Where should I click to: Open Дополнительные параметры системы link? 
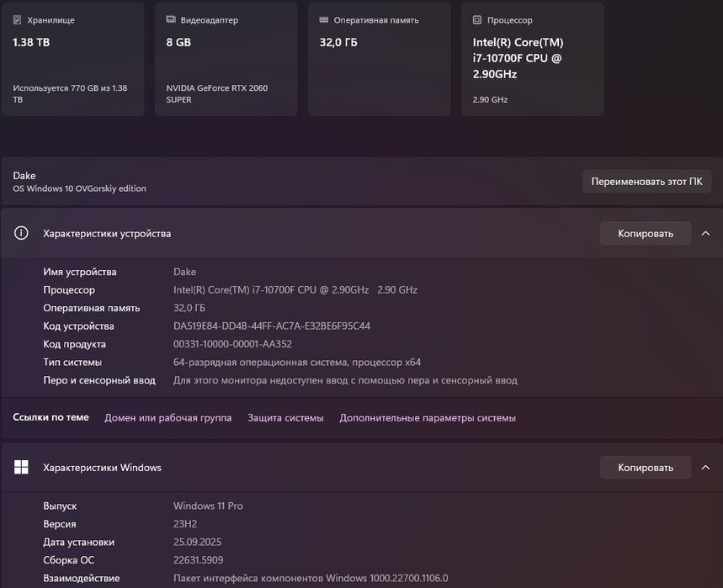pos(428,417)
